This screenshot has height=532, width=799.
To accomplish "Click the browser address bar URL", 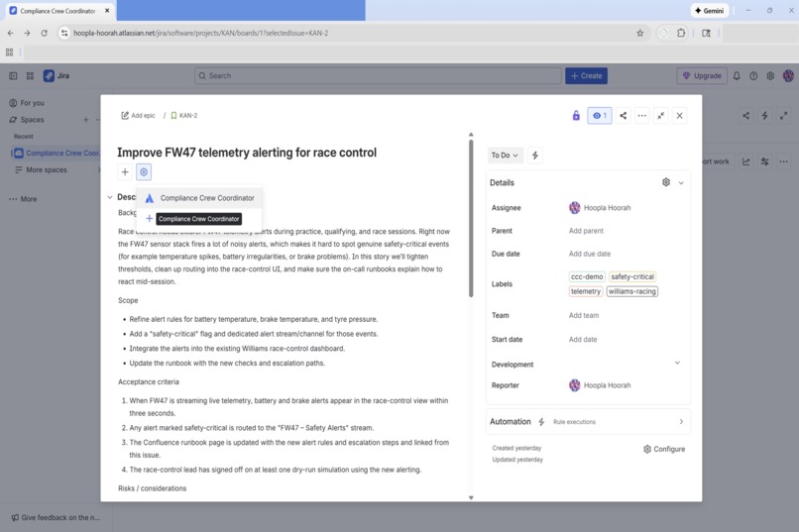I will tap(201, 33).
